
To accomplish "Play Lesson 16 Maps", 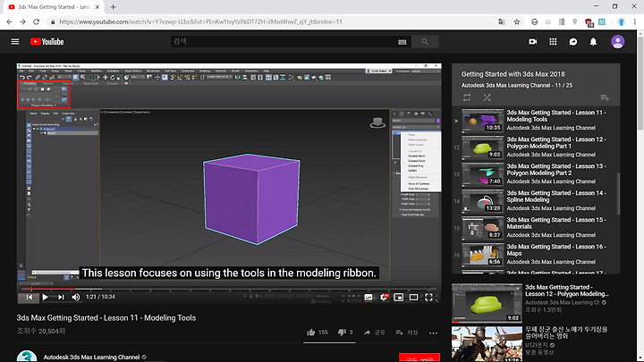I will tap(556, 250).
